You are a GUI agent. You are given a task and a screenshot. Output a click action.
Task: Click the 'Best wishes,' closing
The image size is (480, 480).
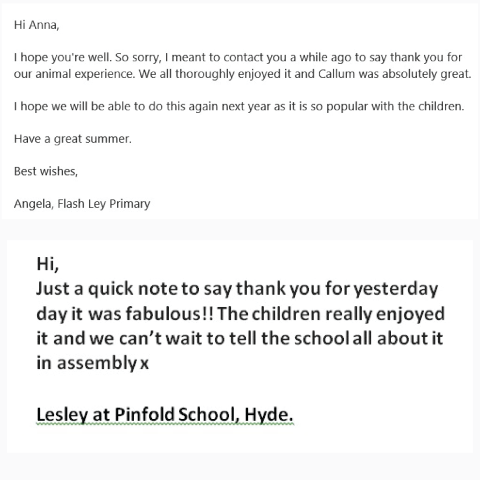(x=46, y=171)
